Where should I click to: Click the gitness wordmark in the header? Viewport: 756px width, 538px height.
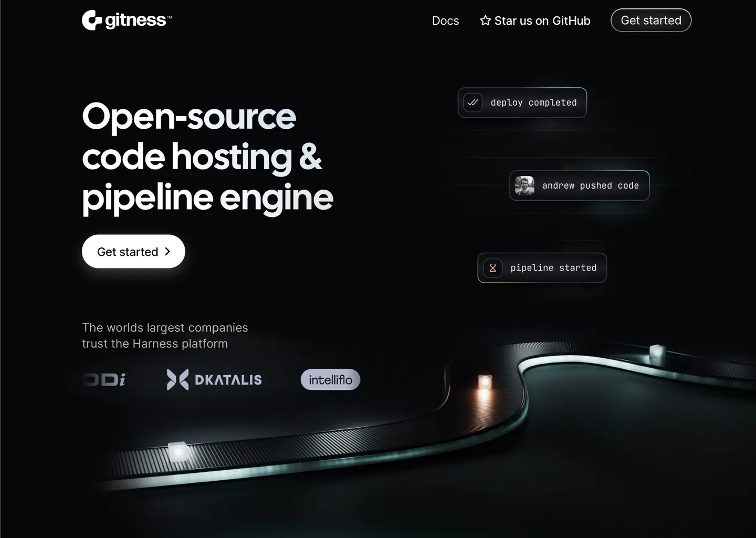pos(134,19)
